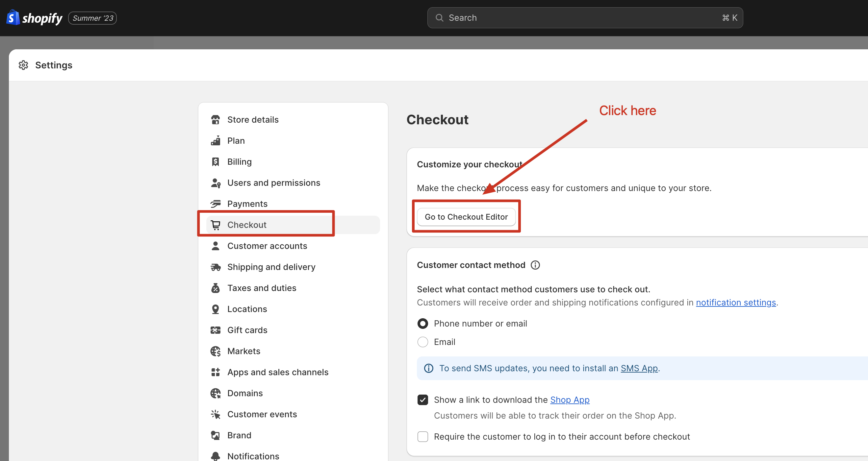Click the Settings gear icon

point(23,65)
